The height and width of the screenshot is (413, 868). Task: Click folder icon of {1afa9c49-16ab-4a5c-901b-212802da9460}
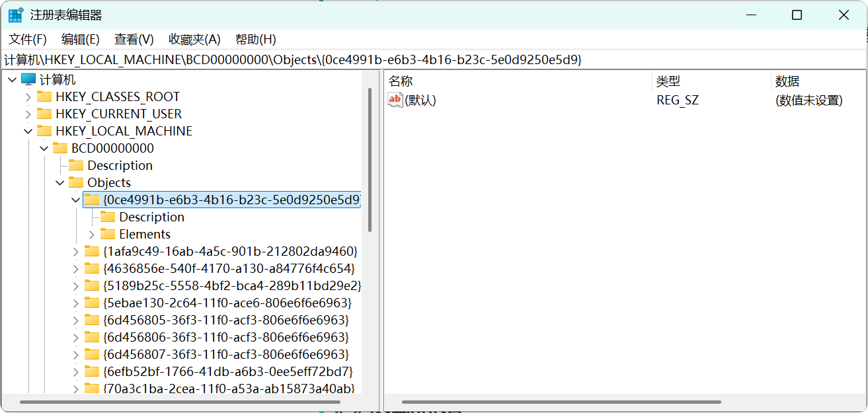click(92, 252)
